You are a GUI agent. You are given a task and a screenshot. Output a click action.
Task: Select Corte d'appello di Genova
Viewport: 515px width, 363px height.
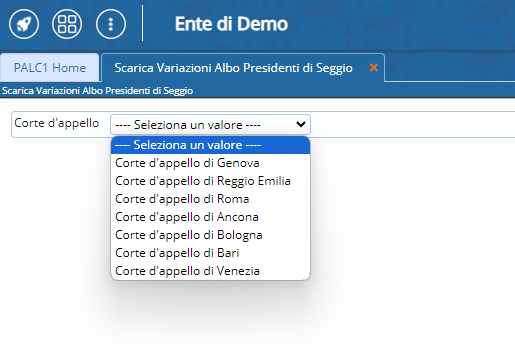[x=210, y=163]
